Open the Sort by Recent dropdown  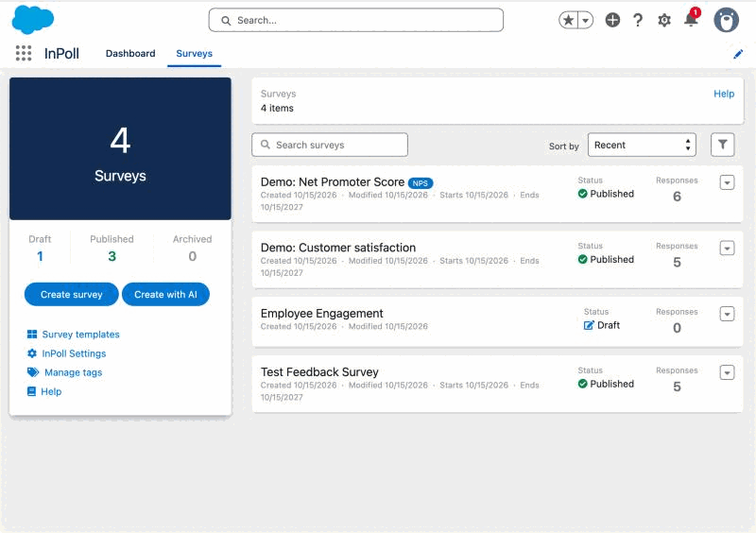tap(642, 145)
